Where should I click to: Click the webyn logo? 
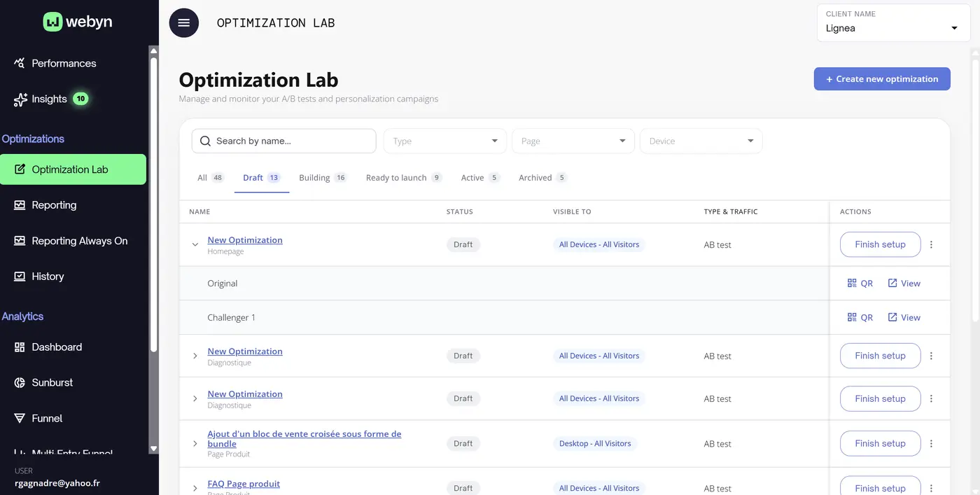pyautogui.click(x=78, y=22)
